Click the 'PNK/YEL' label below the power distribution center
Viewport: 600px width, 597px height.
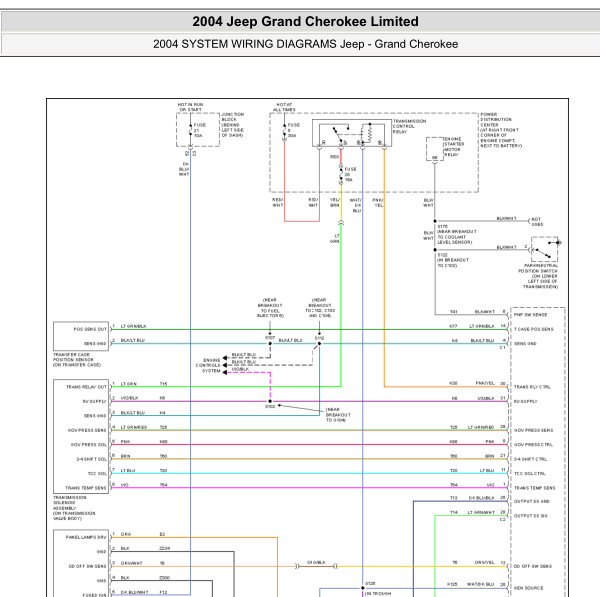[378, 203]
